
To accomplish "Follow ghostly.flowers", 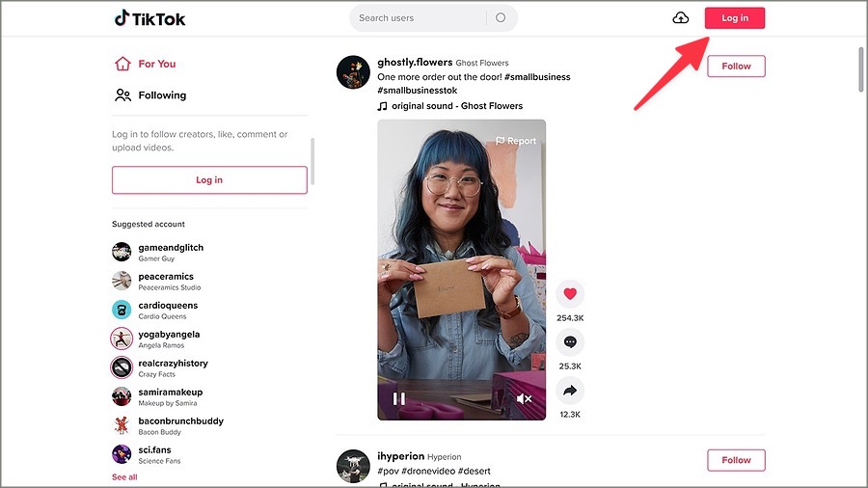I will (x=736, y=67).
